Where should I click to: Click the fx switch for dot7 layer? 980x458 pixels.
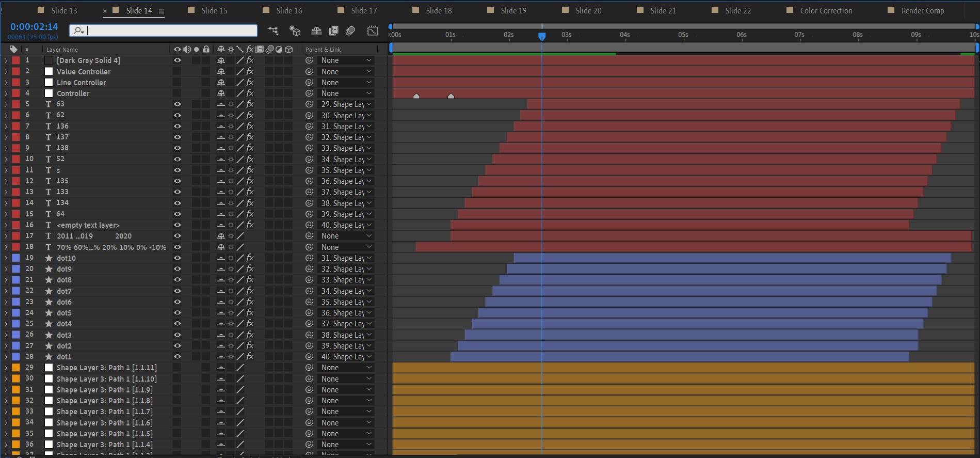pyautogui.click(x=250, y=291)
